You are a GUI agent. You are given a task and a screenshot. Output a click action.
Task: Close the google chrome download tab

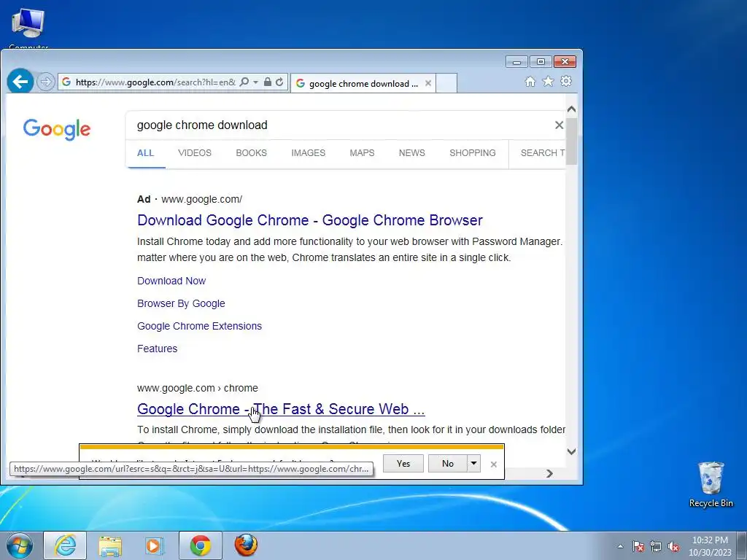coord(428,83)
